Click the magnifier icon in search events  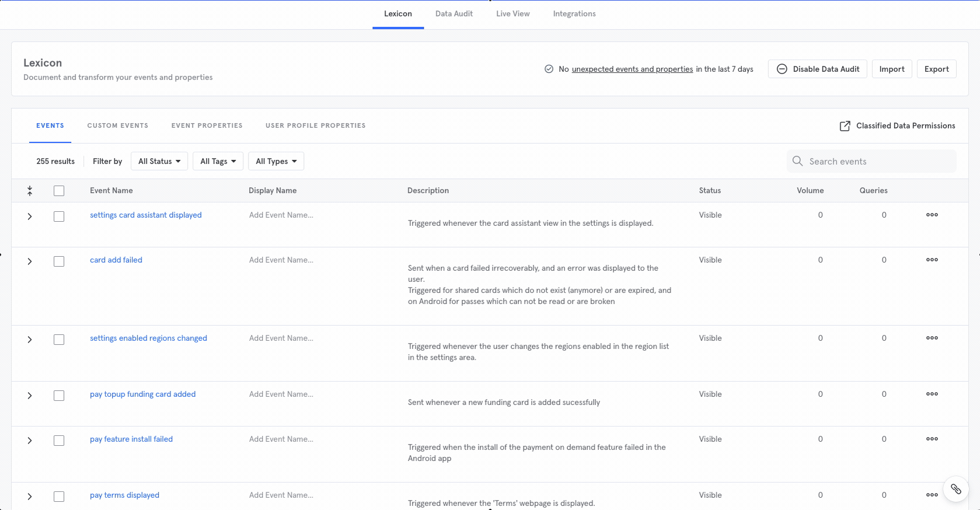(797, 161)
